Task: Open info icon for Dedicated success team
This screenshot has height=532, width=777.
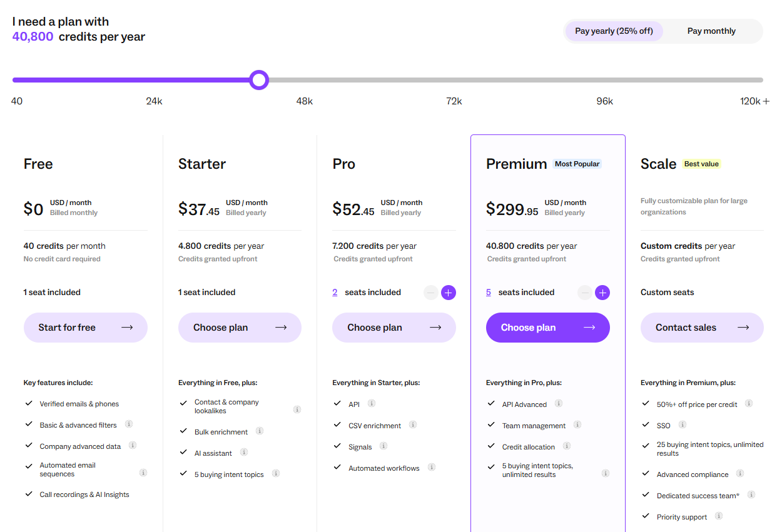Action: tap(751, 494)
